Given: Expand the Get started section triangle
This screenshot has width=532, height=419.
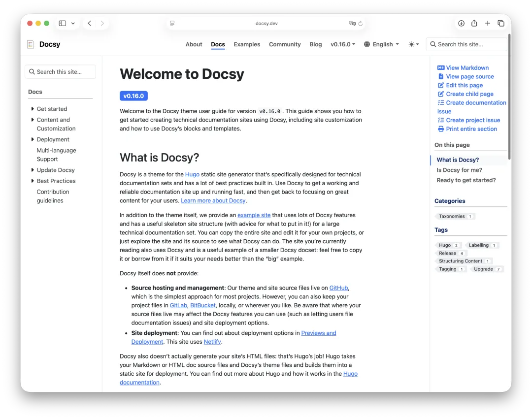Looking at the screenshot, I should (x=33, y=109).
